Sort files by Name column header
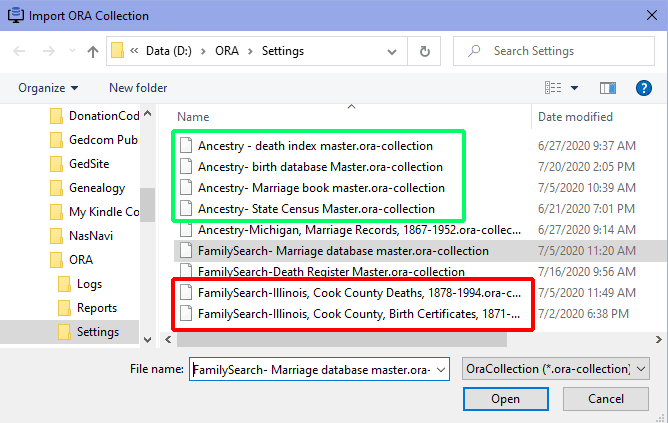Image resolution: width=668 pixels, height=423 pixels. coord(193,117)
